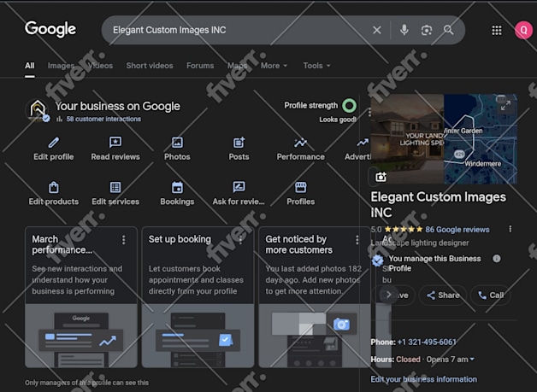Click the Call button
Image resolution: width=537 pixels, height=392 pixels.
coord(491,295)
